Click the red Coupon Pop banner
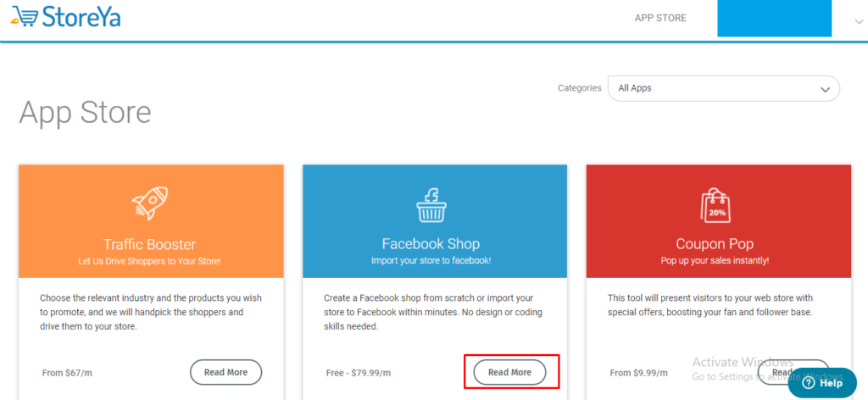Screen dimensions: 868x400 [x=719, y=221]
